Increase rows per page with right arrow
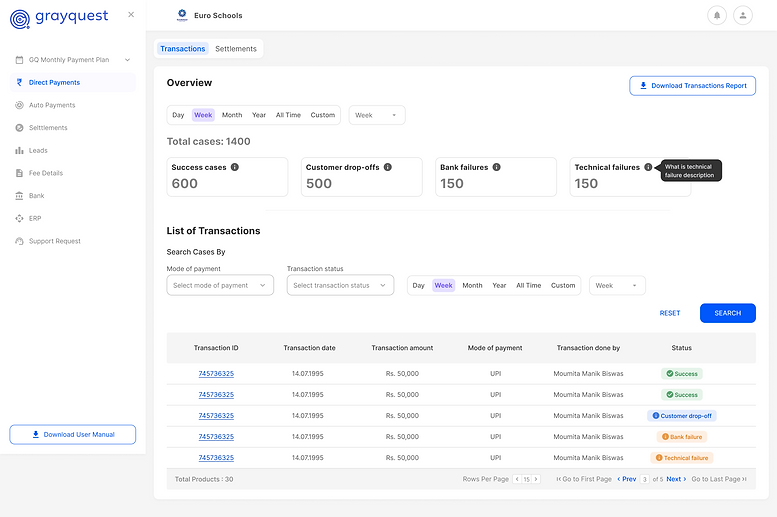 (536, 479)
